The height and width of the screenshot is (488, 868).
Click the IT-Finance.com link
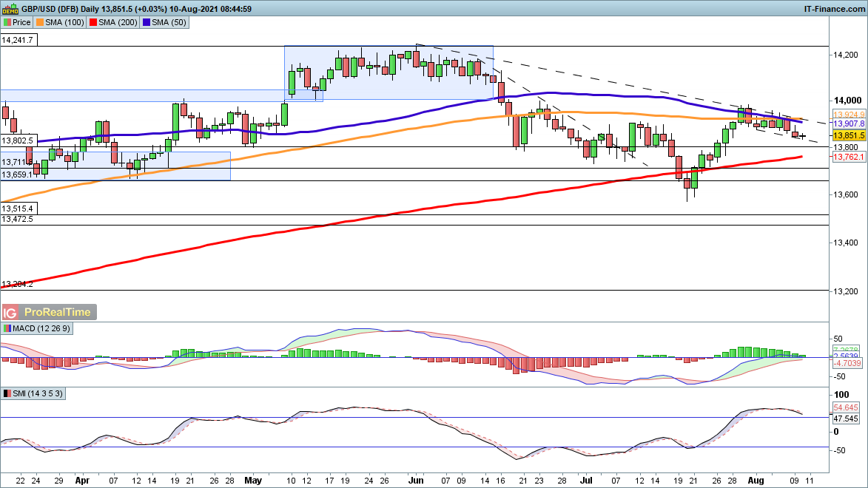834,9
